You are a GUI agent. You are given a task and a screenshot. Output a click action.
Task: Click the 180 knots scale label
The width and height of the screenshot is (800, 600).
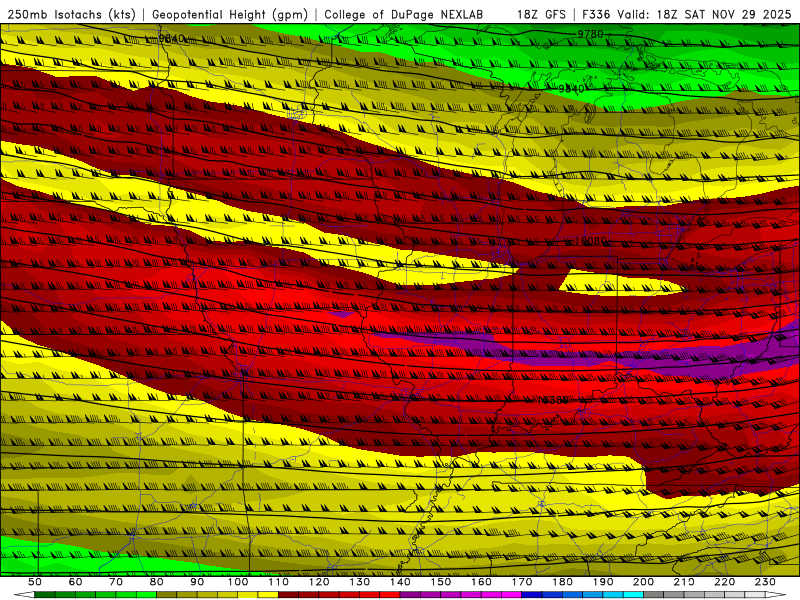coord(562,582)
